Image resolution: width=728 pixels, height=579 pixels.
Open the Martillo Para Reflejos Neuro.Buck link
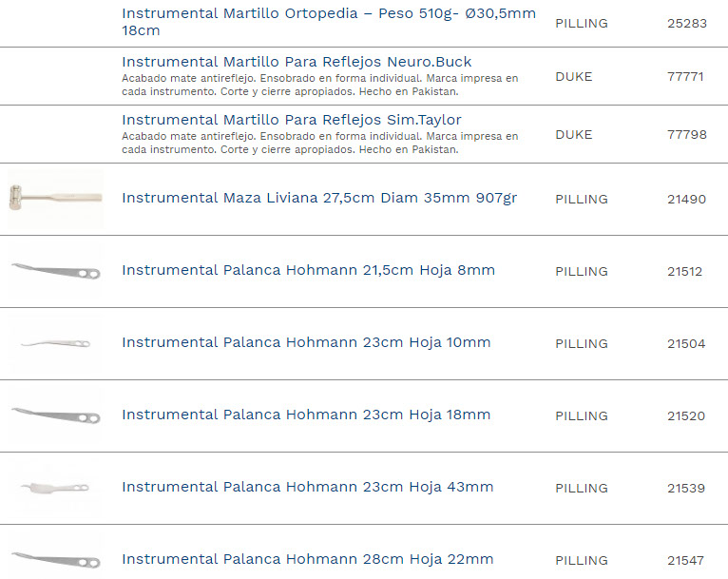297,63
